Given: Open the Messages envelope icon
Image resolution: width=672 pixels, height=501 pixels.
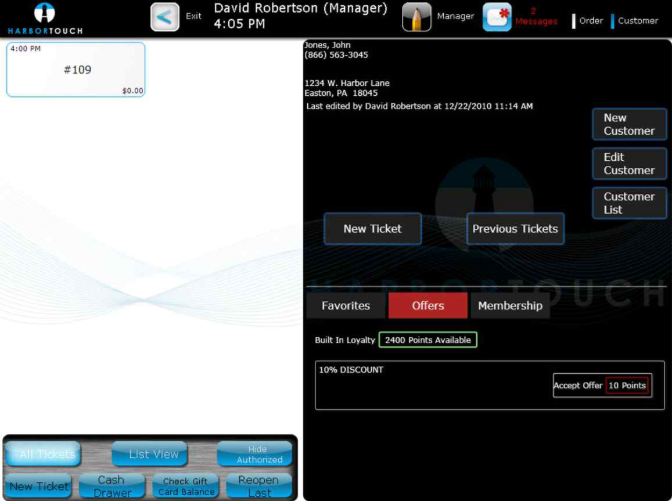Looking at the screenshot, I should [497, 17].
